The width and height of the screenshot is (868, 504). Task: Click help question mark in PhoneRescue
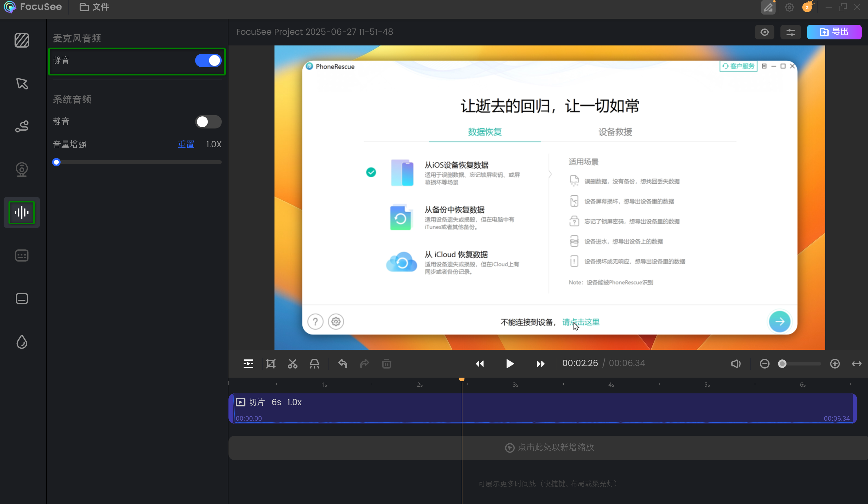[315, 322]
